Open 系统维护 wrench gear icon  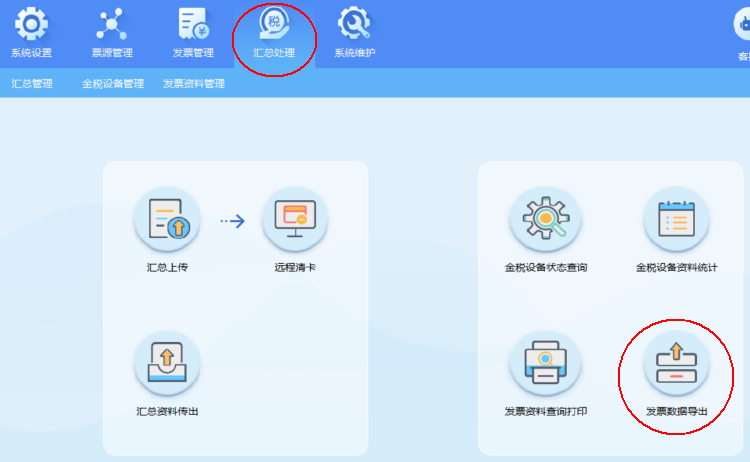tap(354, 23)
